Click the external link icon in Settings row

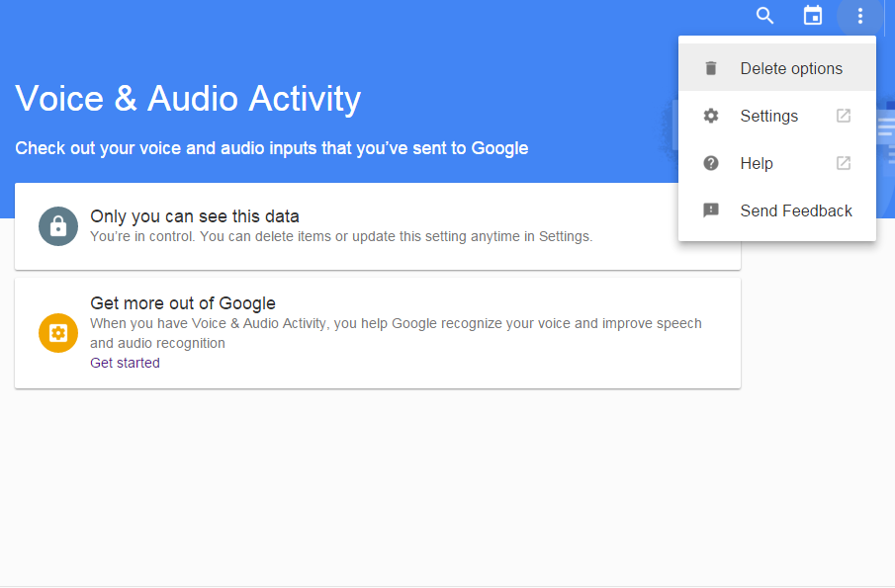tap(844, 116)
